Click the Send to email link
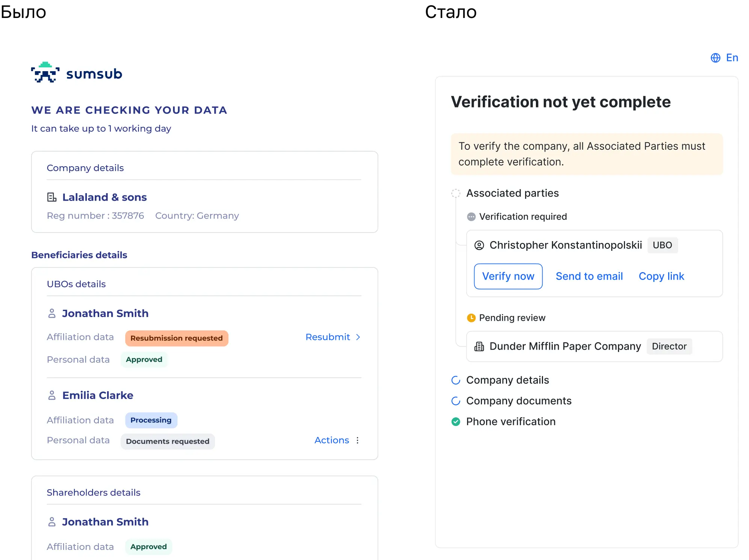Viewport: 749px width, 560px height. 589,276
